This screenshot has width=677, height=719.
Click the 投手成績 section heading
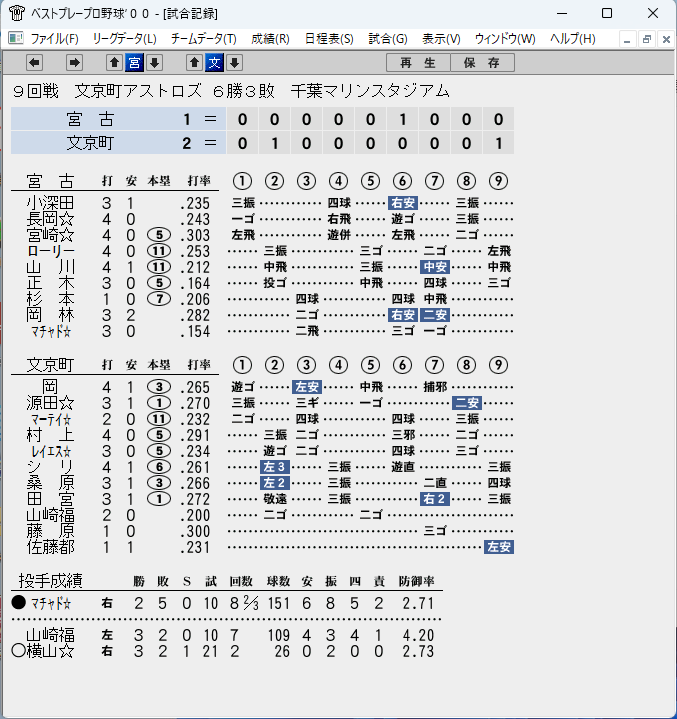[x=50, y=581]
